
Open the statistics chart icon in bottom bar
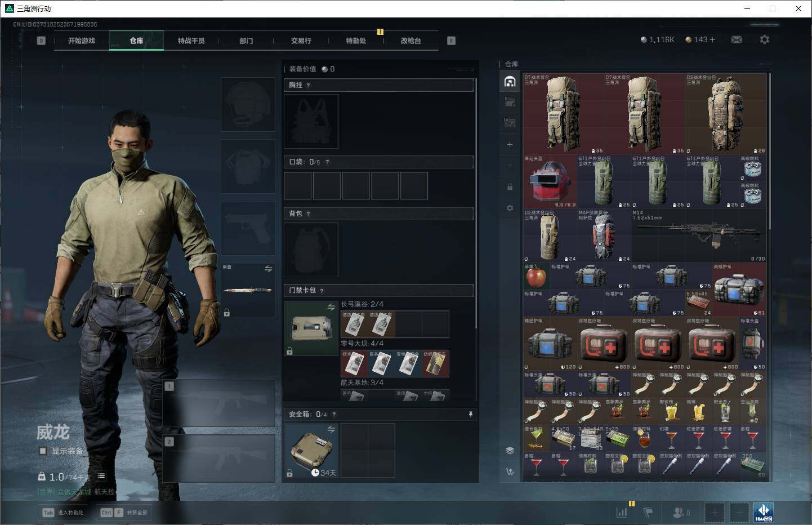[622, 513]
